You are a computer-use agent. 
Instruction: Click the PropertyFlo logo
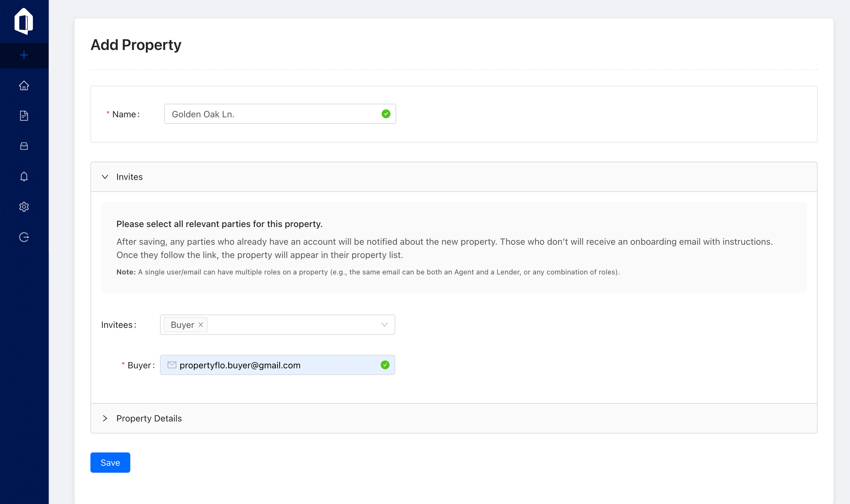24,21
